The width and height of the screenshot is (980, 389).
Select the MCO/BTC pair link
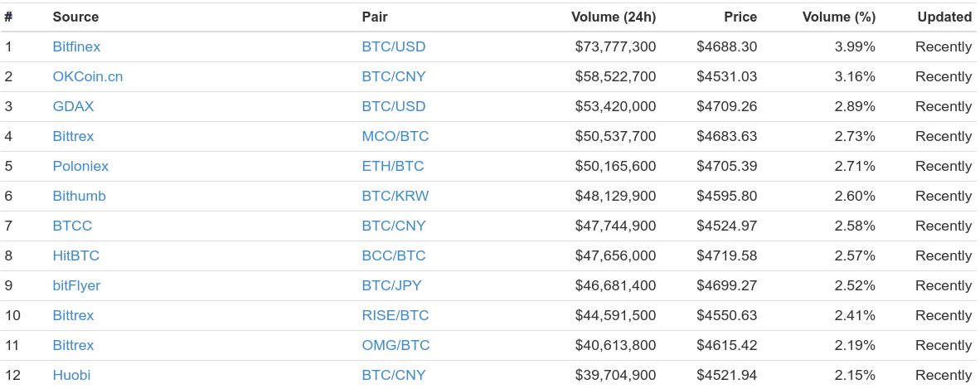pos(395,136)
